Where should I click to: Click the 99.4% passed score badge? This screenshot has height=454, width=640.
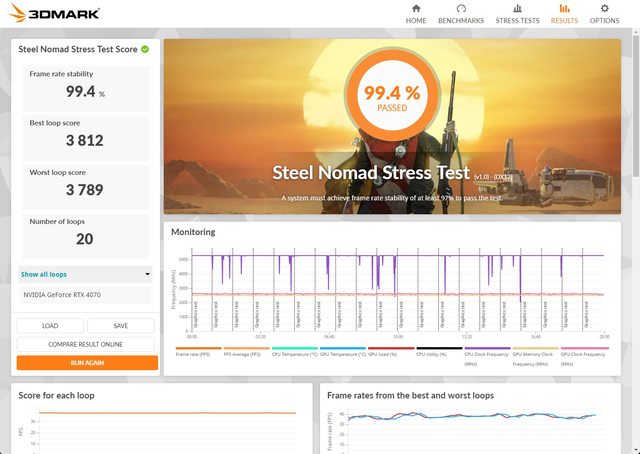tap(391, 97)
